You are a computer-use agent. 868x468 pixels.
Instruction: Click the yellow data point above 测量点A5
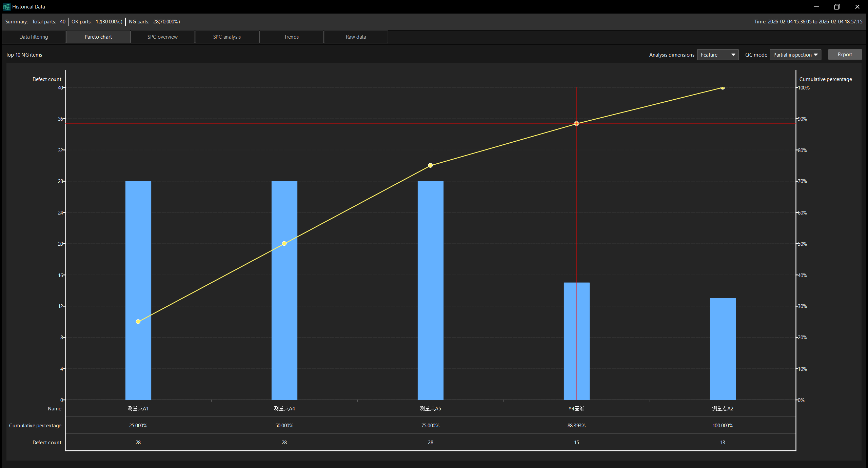tap(430, 165)
